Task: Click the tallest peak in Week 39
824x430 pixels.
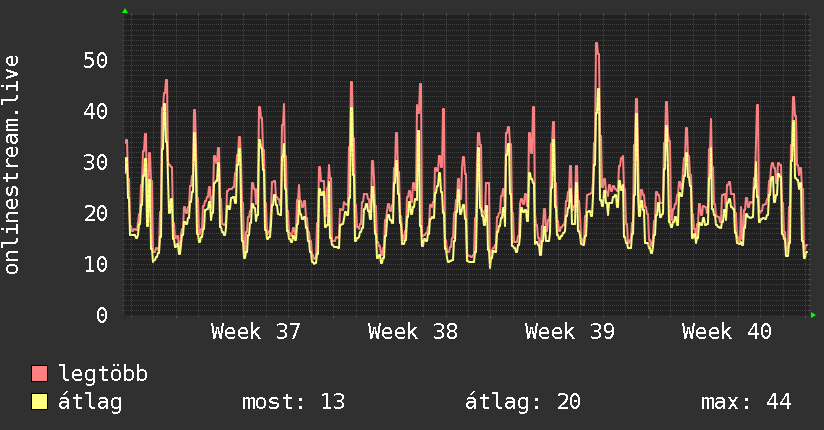Action: point(597,45)
